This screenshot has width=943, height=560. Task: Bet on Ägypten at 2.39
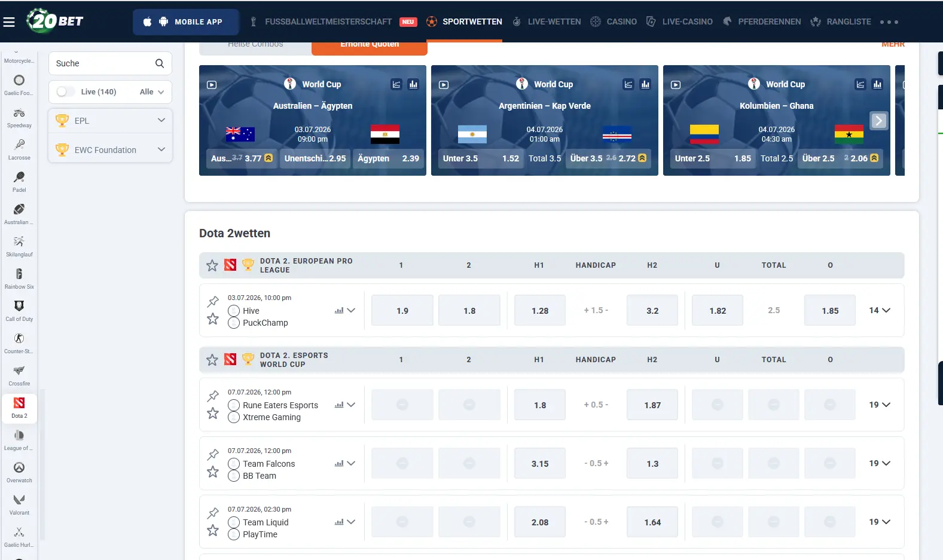click(x=388, y=158)
